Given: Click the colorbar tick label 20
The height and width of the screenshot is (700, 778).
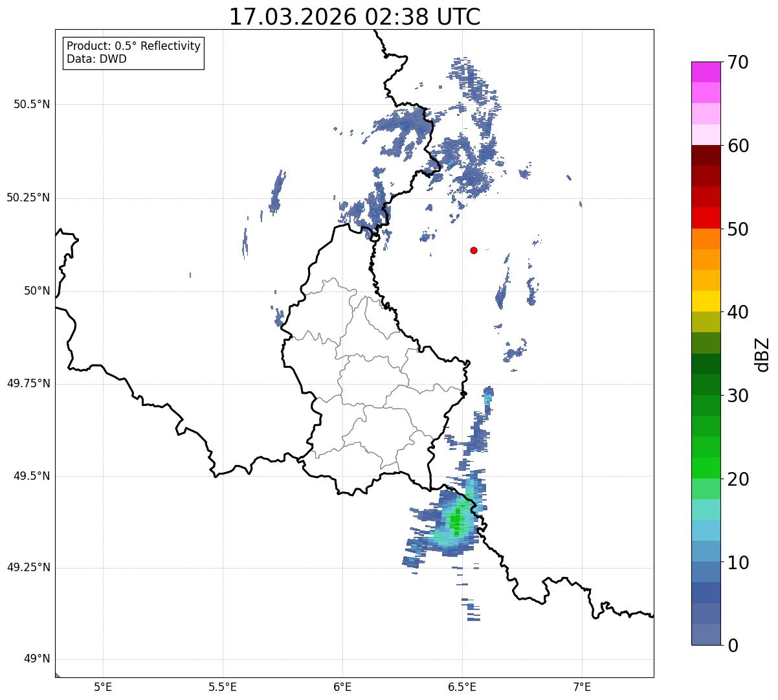Looking at the screenshot, I should pyautogui.click(x=738, y=479).
